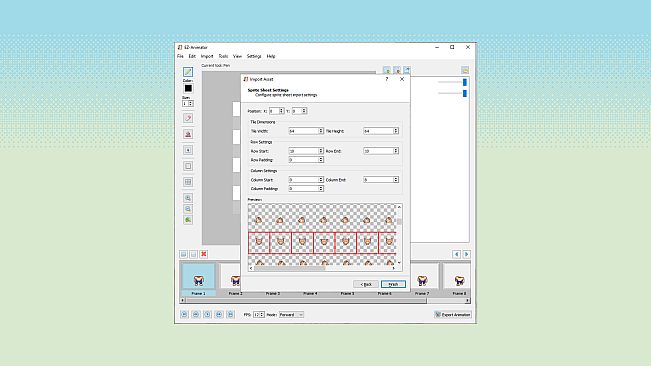Open the Mode dropdown showing Forward

tap(291, 315)
